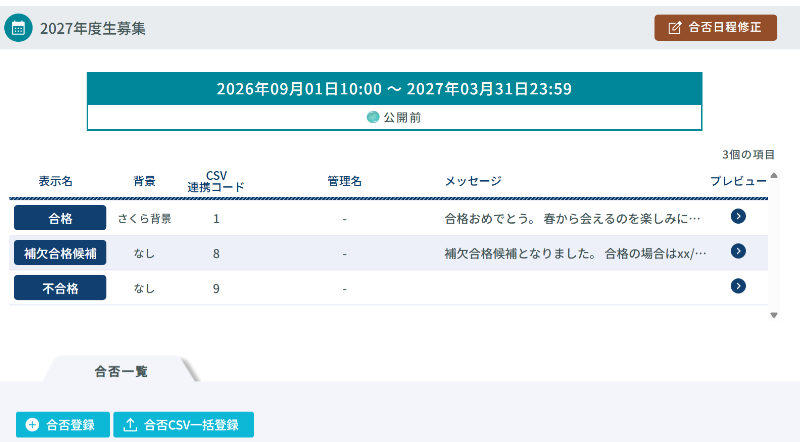Open preview arrow for 合格 row
This screenshot has width=800, height=442.
738,216
